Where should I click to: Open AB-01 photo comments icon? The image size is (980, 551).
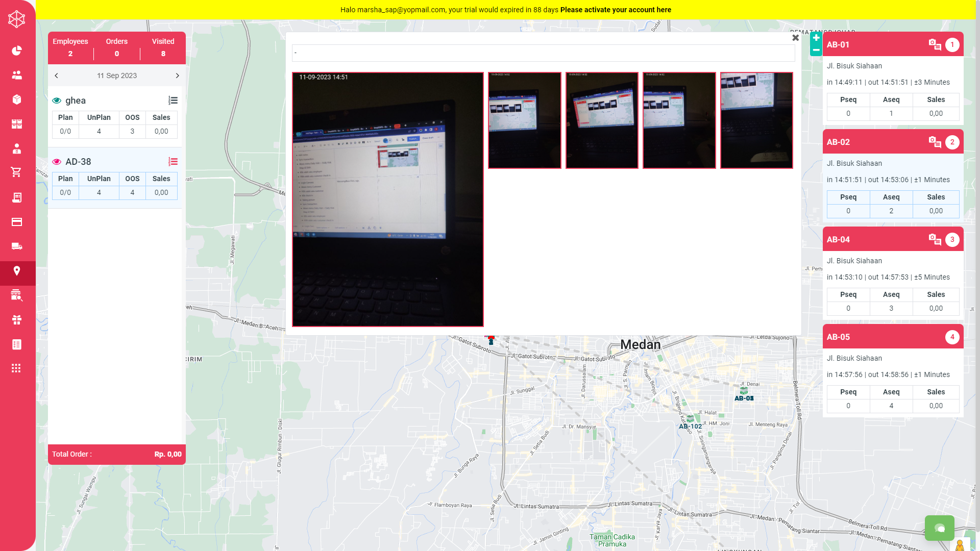click(935, 45)
